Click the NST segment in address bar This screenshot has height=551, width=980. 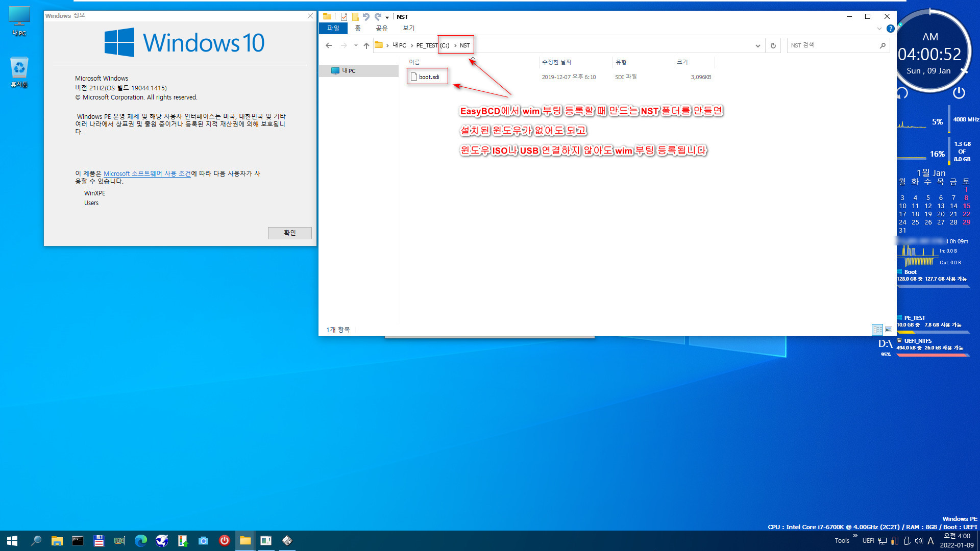pyautogui.click(x=464, y=45)
